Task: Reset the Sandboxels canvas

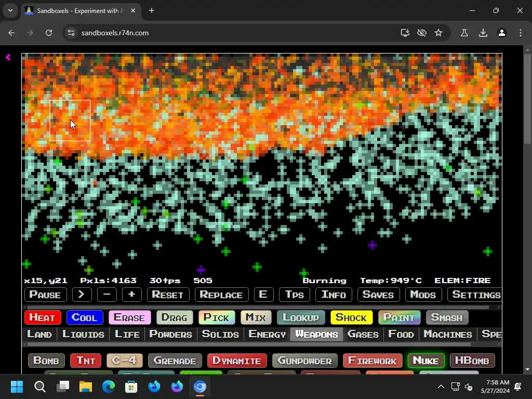Action: pos(168,295)
